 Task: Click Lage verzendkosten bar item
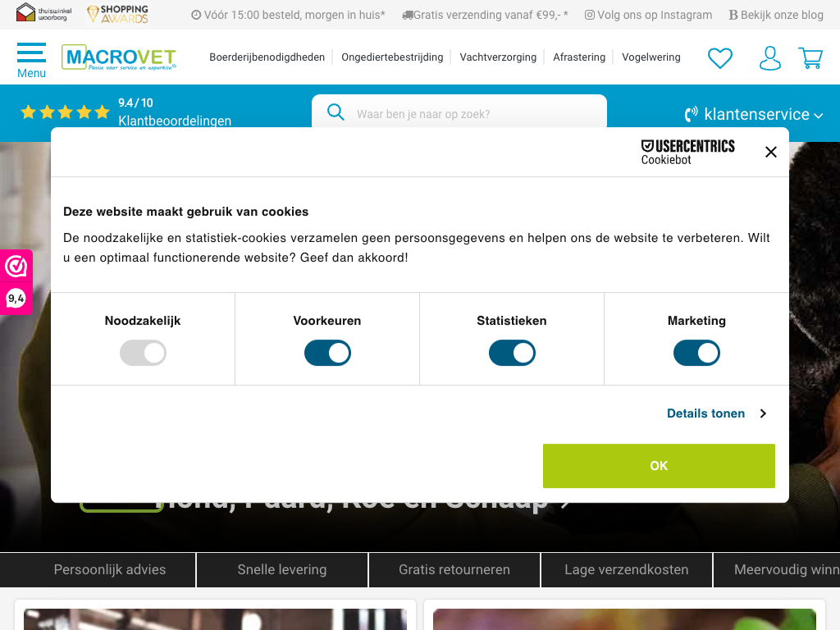pyautogui.click(x=626, y=569)
